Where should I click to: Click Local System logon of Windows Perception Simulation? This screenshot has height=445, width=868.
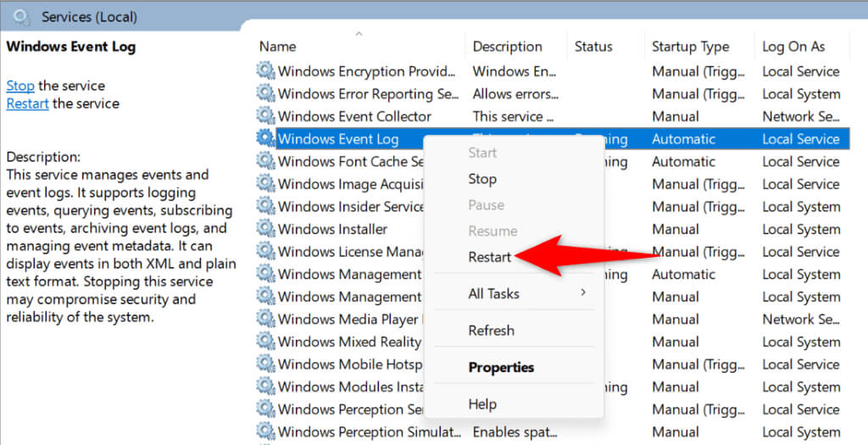(801, 431)
